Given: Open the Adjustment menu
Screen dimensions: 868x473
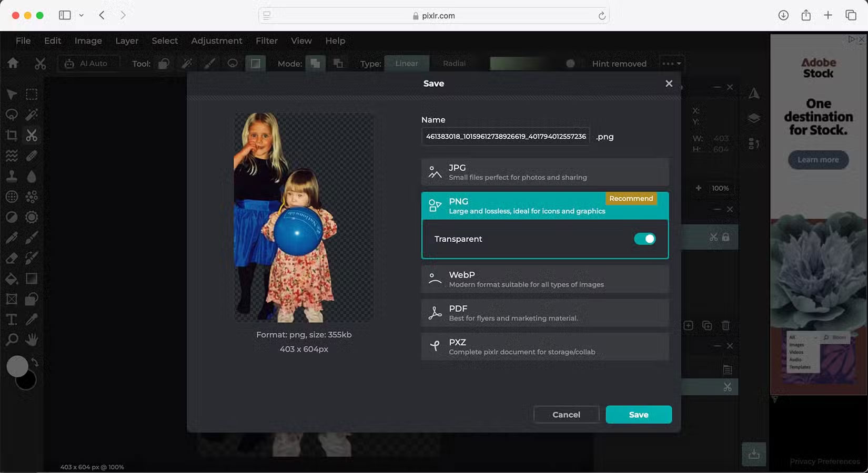Looking at the screenshot, I should click(217, 40).
